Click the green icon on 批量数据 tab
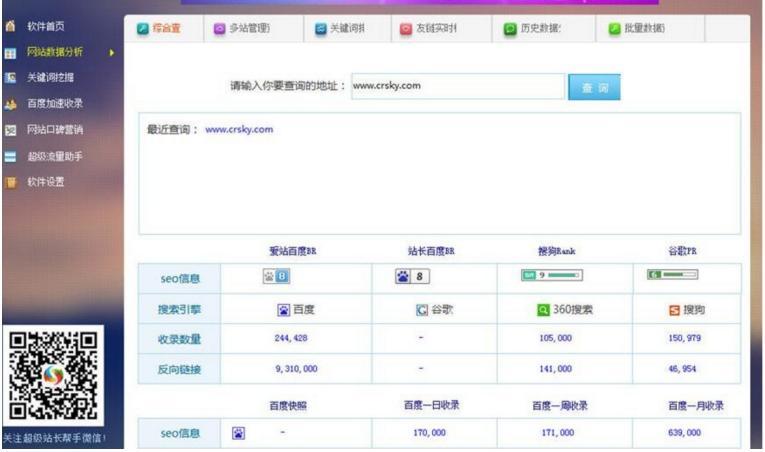This screenshot has width=765, height=452. pos(614,29)
